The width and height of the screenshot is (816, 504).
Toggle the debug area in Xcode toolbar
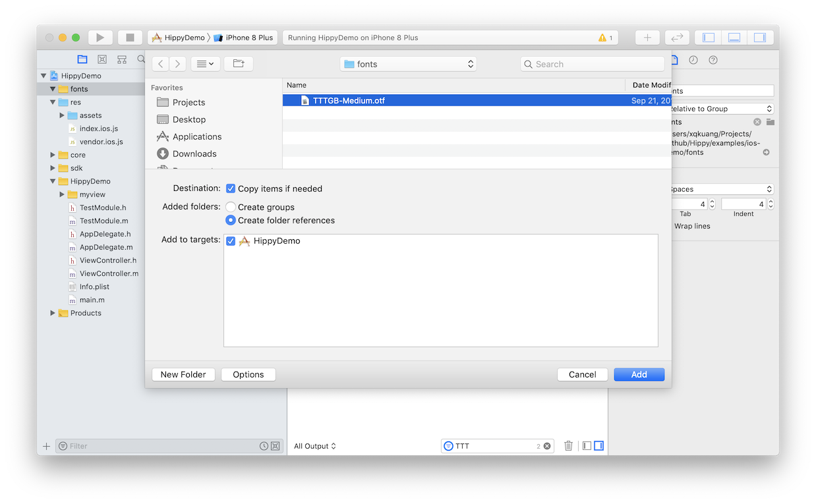(734, 38)
